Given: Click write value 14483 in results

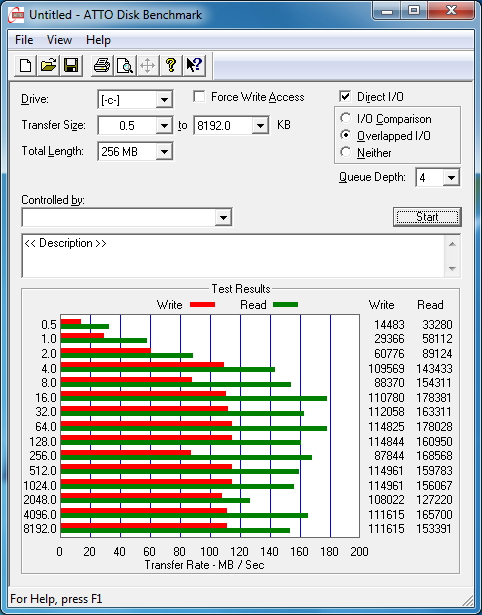Looking at the screenshot, I should pos(389,325).
